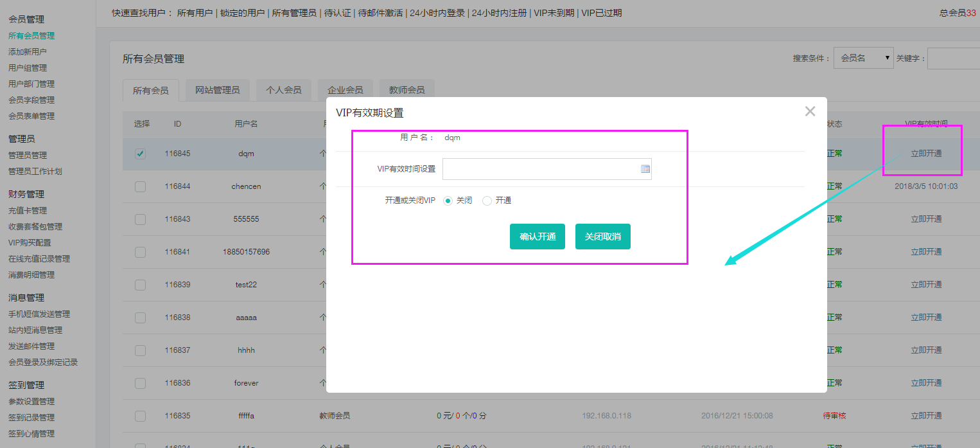
Task: Click the calendar icon in VIP date field
Action: pos(645,169)
